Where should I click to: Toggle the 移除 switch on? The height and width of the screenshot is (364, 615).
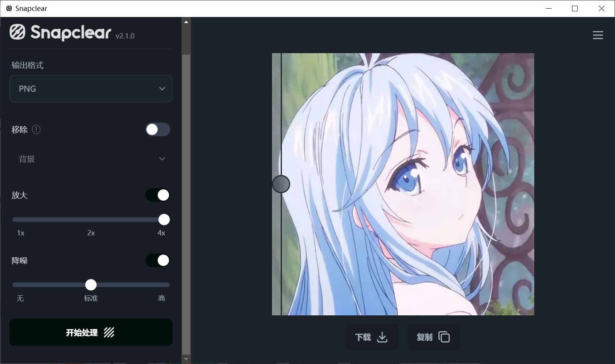click(158, 129)
